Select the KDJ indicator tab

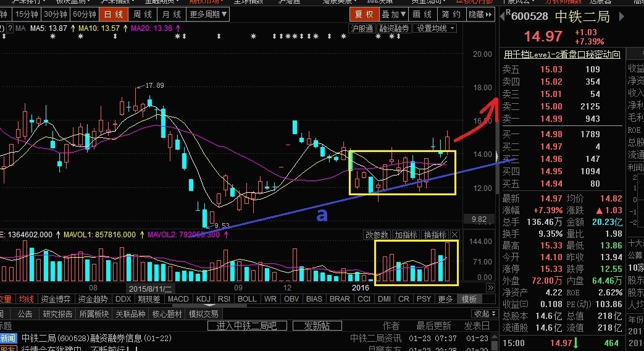(204, 299)
